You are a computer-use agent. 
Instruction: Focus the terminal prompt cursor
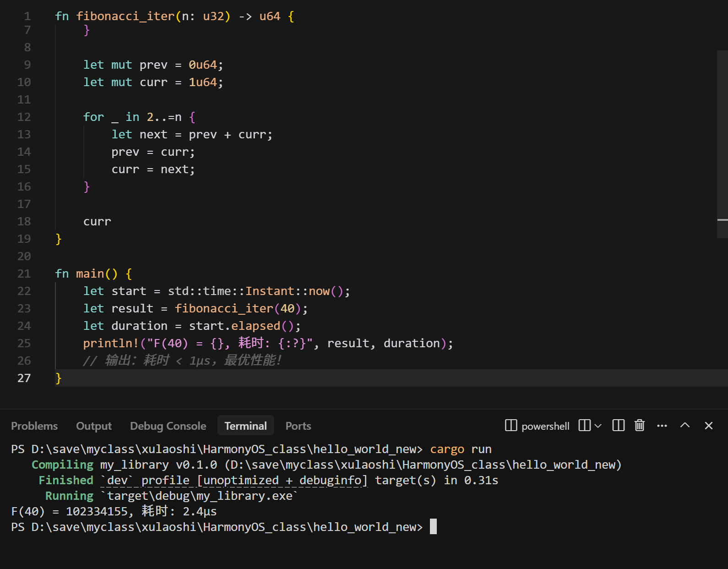click(433, 527)
